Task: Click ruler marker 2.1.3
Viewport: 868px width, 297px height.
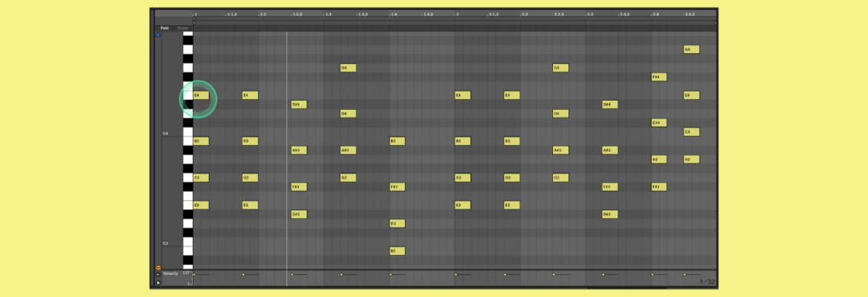Action: pos(493,15)
